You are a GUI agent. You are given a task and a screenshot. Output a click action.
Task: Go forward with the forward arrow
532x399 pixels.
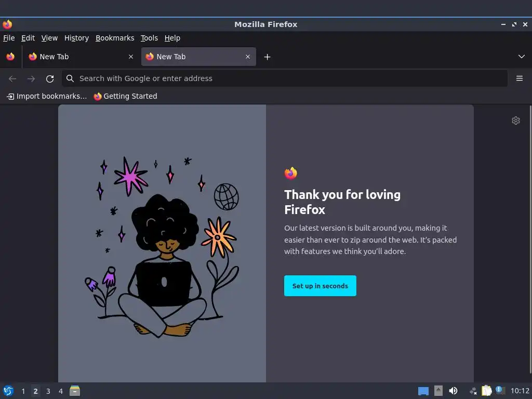(31, 79)
